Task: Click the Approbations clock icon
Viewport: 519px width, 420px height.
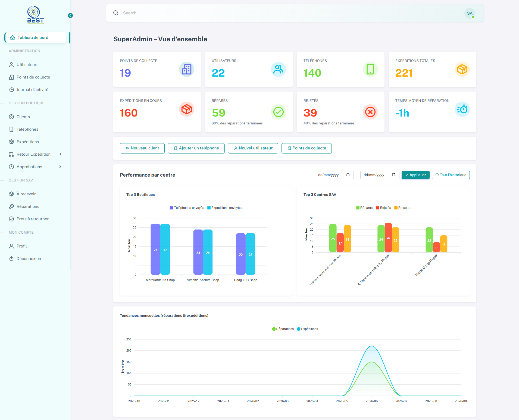Action: click(x=11, y=167)
